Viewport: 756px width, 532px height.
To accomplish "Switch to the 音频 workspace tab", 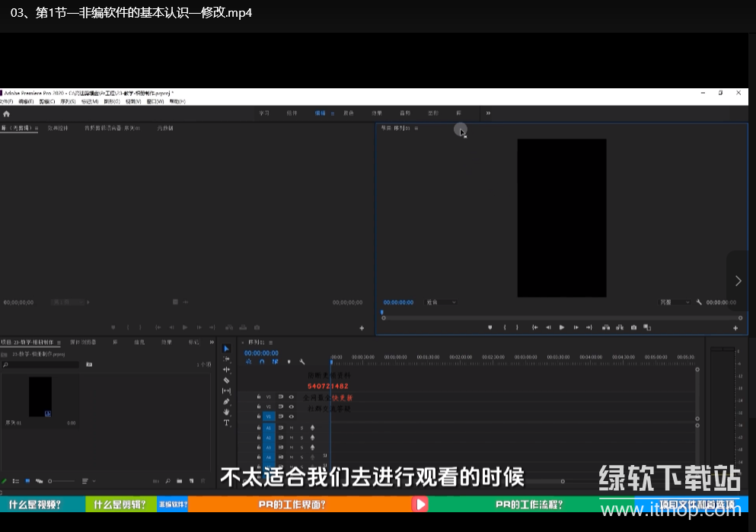I will pos(405,113).
